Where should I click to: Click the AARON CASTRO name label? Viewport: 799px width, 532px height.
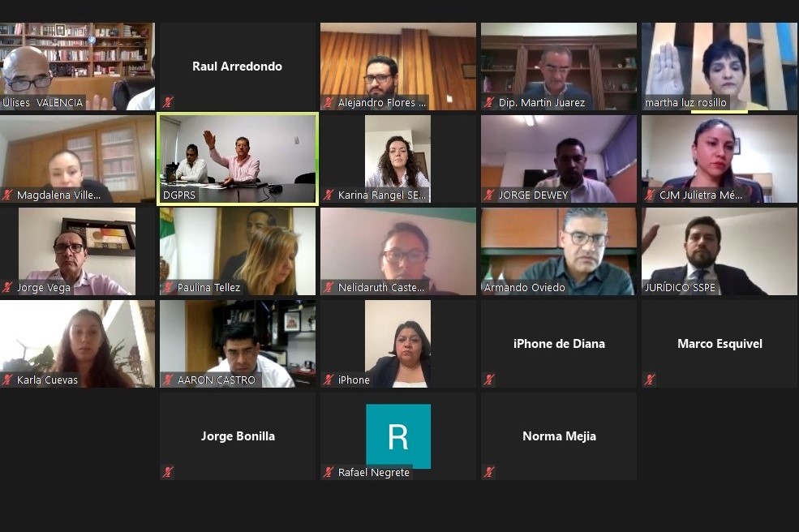tap(216, 380)
